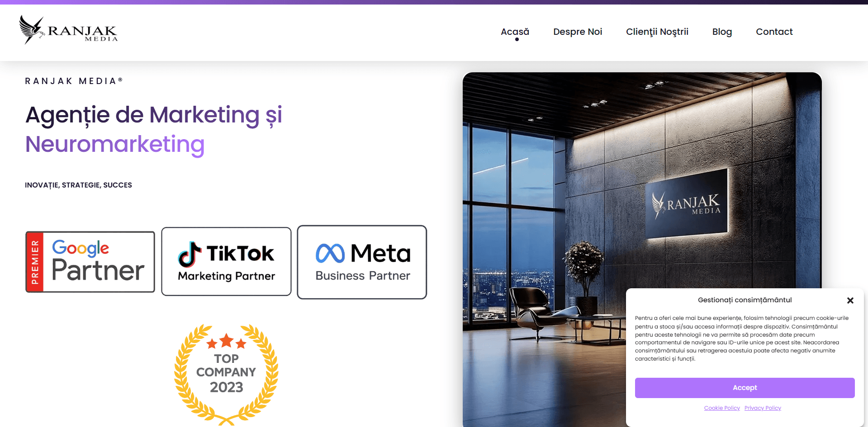Click the RANJAK MEDIA wordmark in header
868x427 pixels.
click(83, 33)
